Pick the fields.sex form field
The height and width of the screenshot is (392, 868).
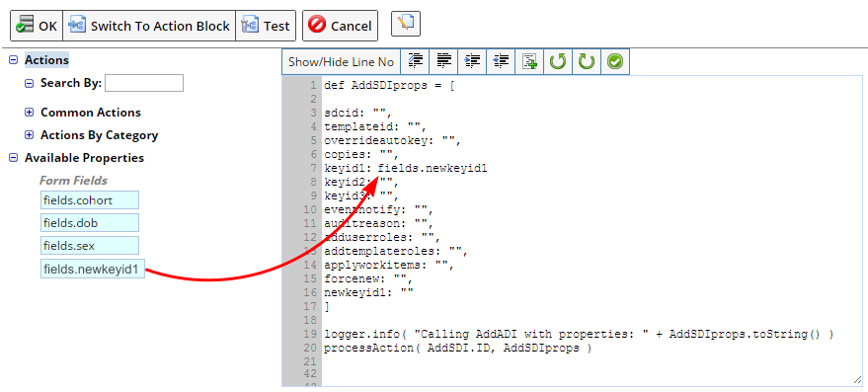coord(90,245)
